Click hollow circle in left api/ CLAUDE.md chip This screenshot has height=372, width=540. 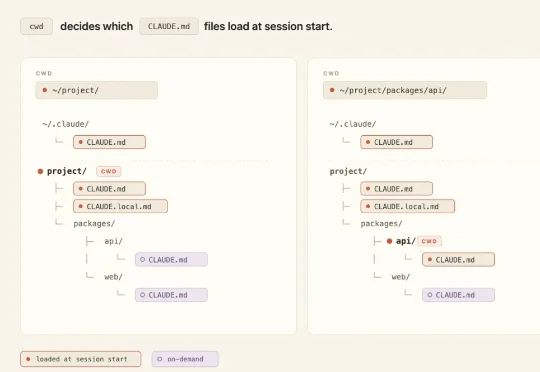143,260
